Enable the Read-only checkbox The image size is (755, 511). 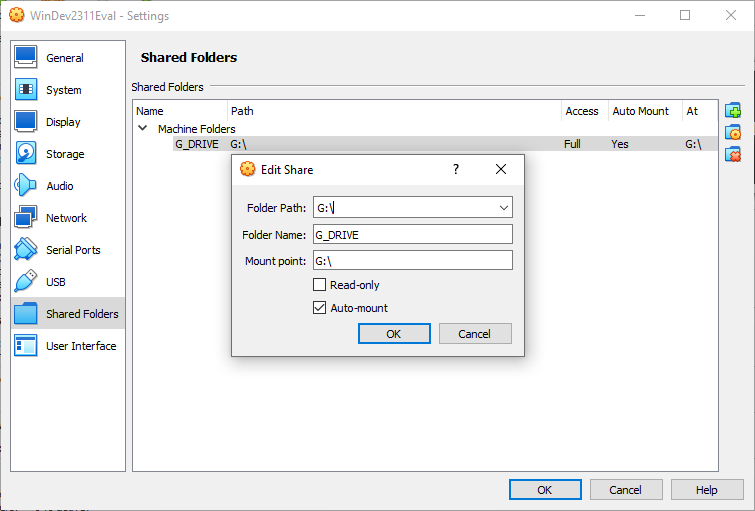[319, 285]
